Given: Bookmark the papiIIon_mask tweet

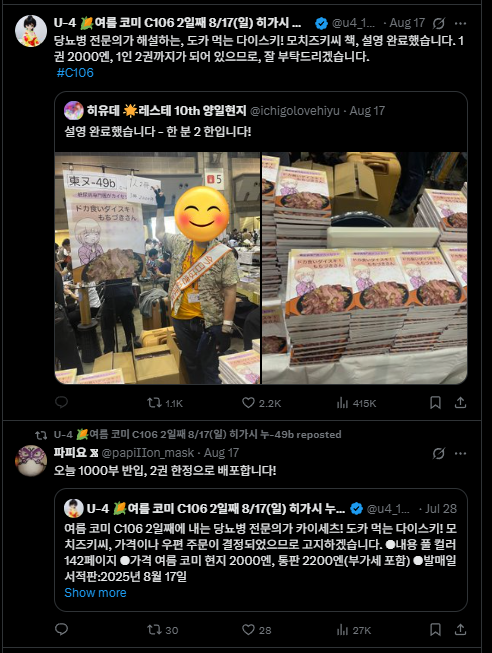Looking at the screenshot, I should point(435,629).
